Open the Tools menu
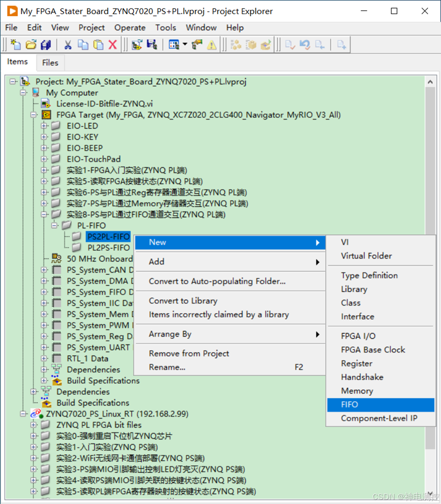Screen dimensions: 441x504 166,28
